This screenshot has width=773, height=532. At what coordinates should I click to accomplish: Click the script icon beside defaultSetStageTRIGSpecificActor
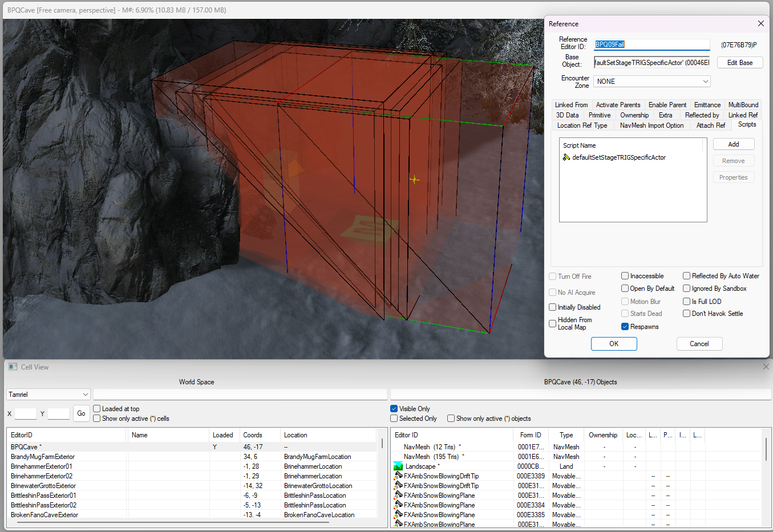pyautogui.click(x=566, y=157)
